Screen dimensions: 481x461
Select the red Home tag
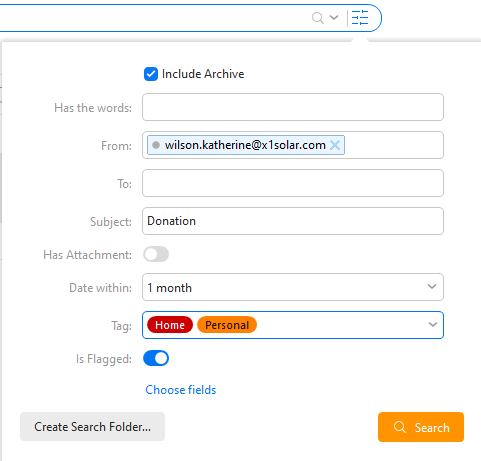coord(170,325)
